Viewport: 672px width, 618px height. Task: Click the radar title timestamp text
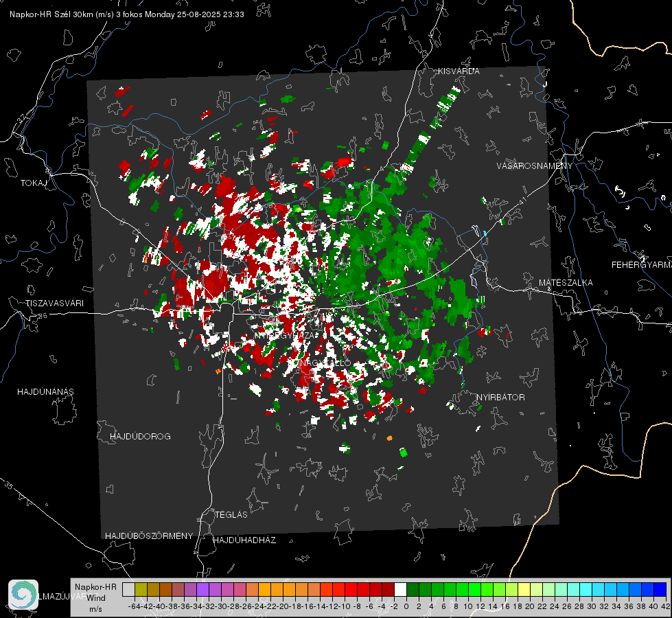126,14
